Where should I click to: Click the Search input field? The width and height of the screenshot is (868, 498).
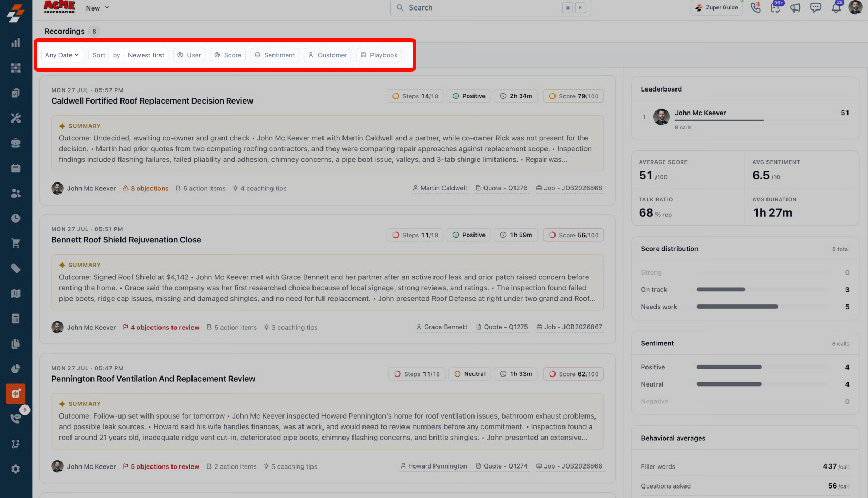490,8
